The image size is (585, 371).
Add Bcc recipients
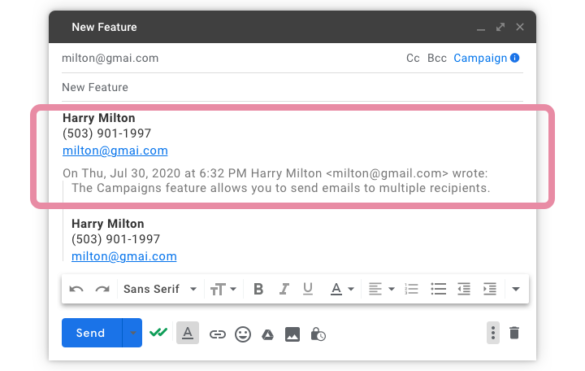[437, 58]
